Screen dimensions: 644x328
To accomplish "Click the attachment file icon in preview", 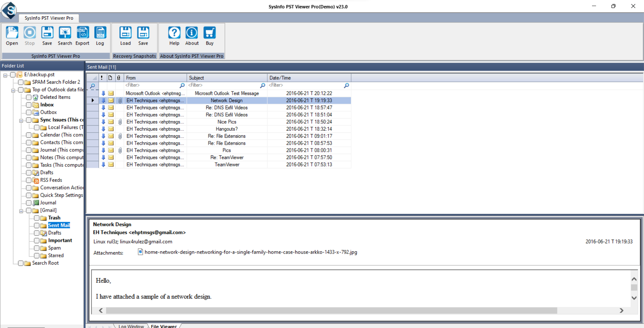I will tap(141, 252).
